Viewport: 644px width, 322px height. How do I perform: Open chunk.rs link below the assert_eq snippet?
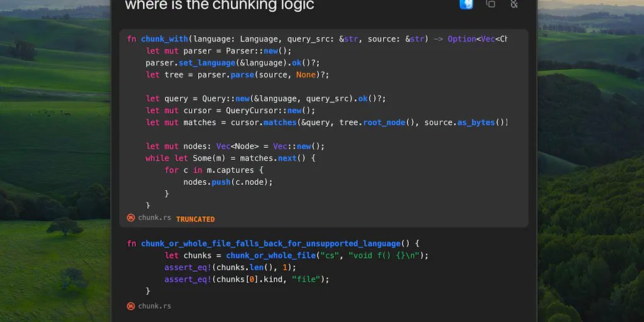point(155,306)
